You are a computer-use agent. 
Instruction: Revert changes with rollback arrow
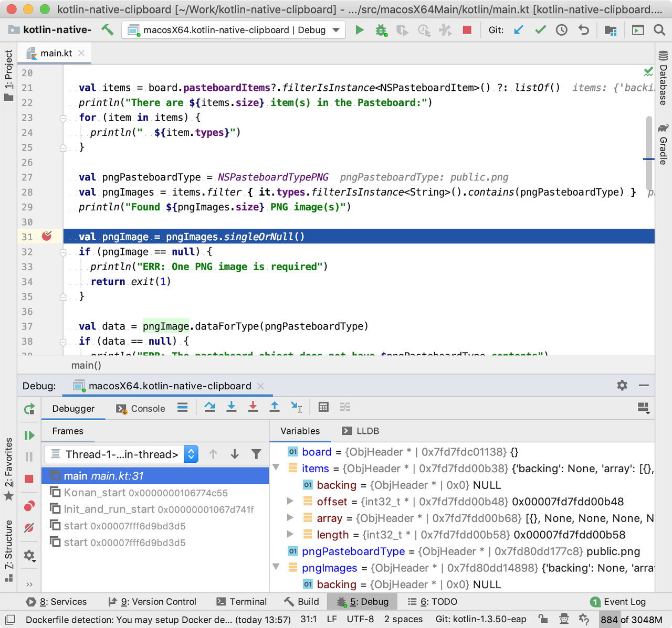(x=583, y=30)
